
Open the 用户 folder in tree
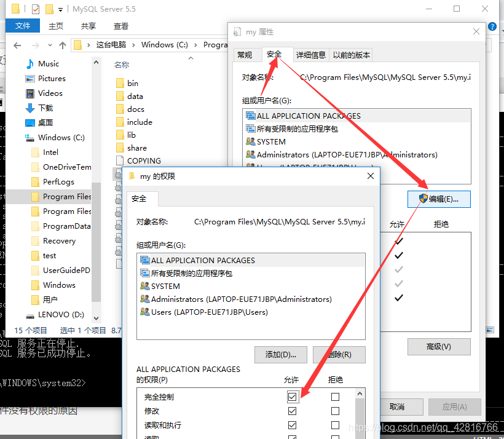(x=44, y=300)
